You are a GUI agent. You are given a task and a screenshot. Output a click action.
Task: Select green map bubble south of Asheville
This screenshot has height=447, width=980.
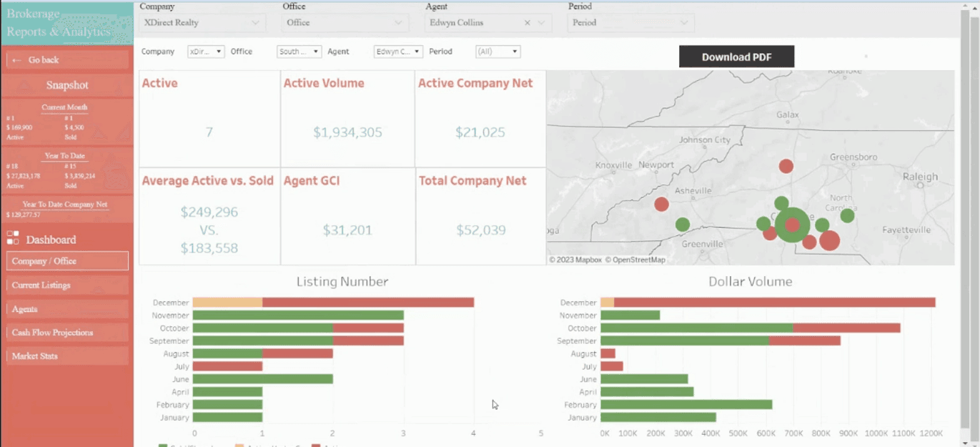(x=683, y=225)
